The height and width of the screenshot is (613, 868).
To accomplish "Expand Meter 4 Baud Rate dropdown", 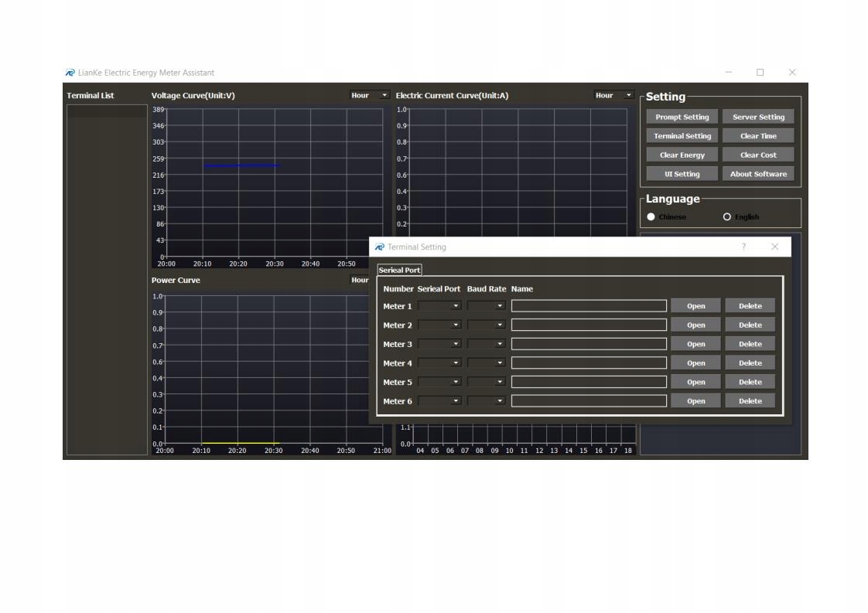I will tap(487, 363).
